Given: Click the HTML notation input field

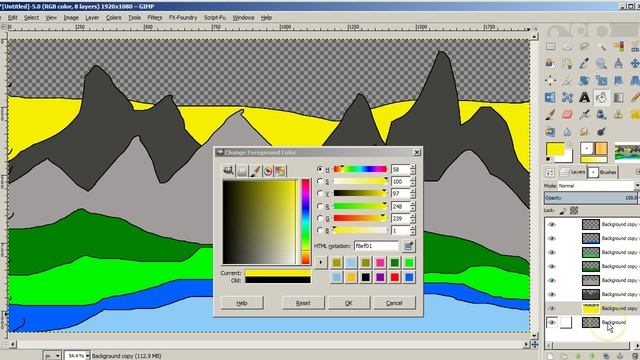Looking at the screenshot, I should coord(376,246).
